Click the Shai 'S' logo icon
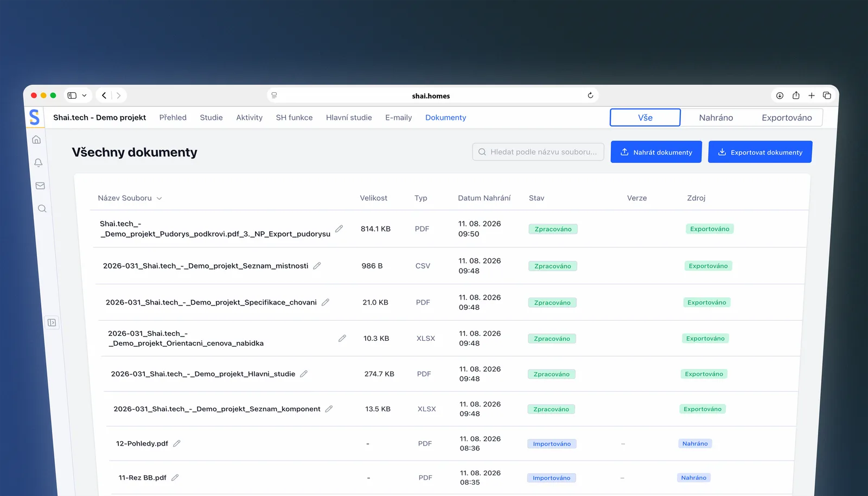Screen dimensions: 868x496 34,117
